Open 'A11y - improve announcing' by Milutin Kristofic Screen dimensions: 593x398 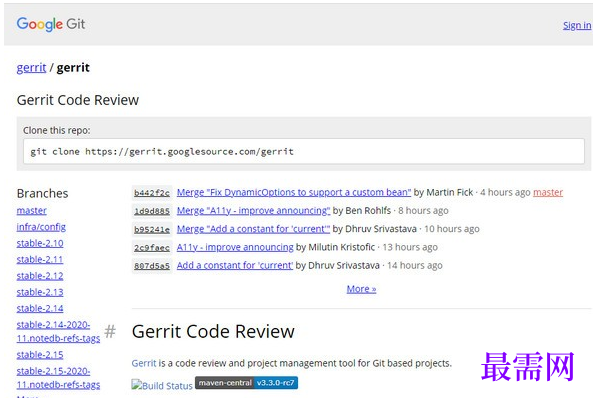click(x=235, y=247)
